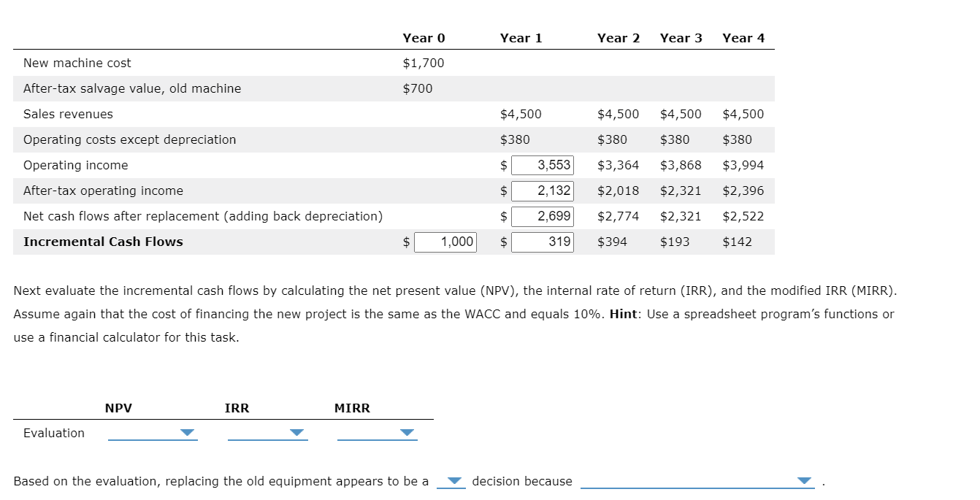Click the New machine cost value $1,700

[x=422, y=63]
